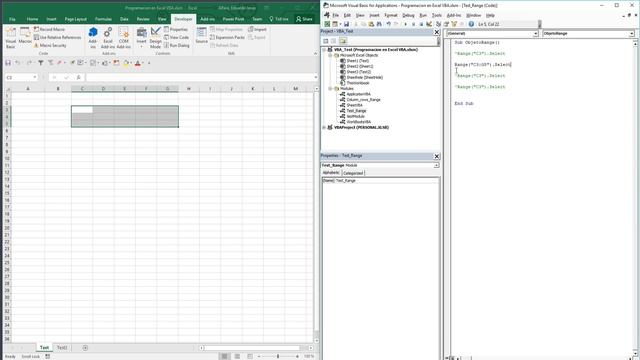Open Excel Formulas ribbon tab
The height and width of the screenshot is (360, 640).
click(x=103, y=19)
